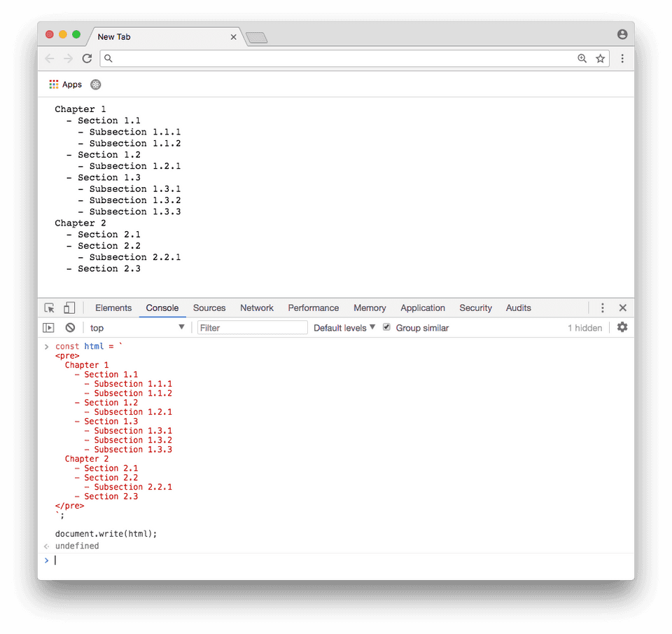Click red Subsection 1.2.1 in console

click(x=133, y=412)
